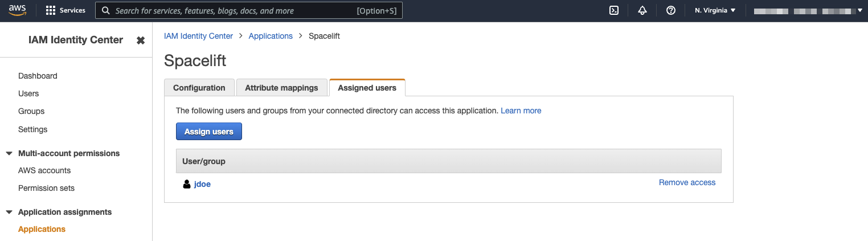Switch to the Attribute mappings tab

(281, 88)
